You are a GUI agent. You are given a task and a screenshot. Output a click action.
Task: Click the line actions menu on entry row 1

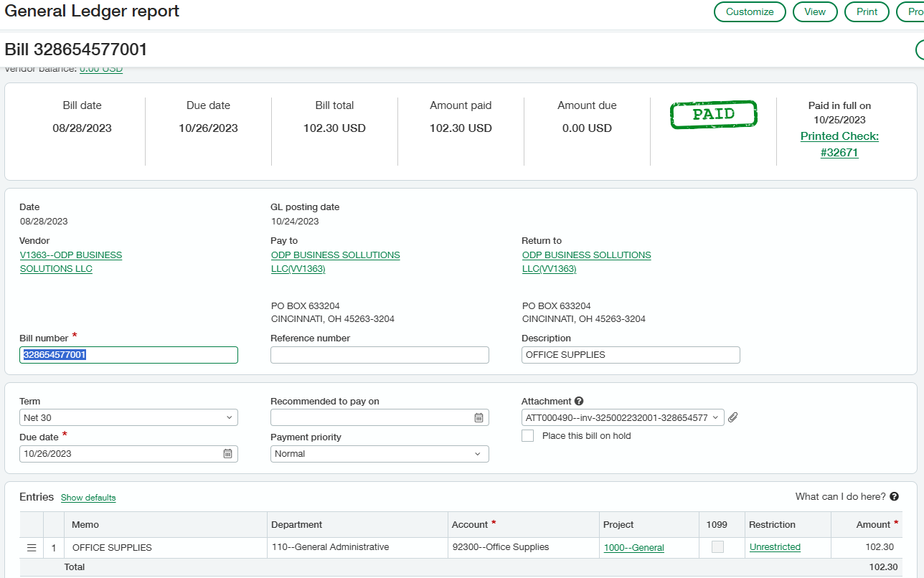(32, 546)
